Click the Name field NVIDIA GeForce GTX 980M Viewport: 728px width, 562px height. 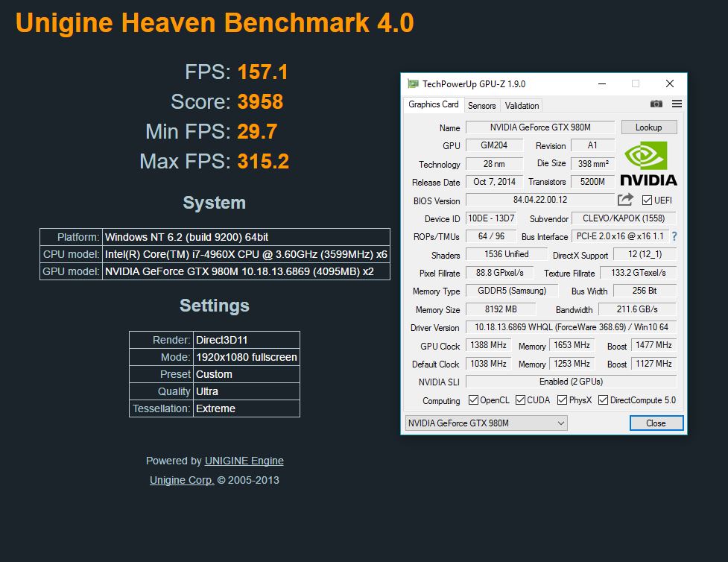click(x=540, y=127)
